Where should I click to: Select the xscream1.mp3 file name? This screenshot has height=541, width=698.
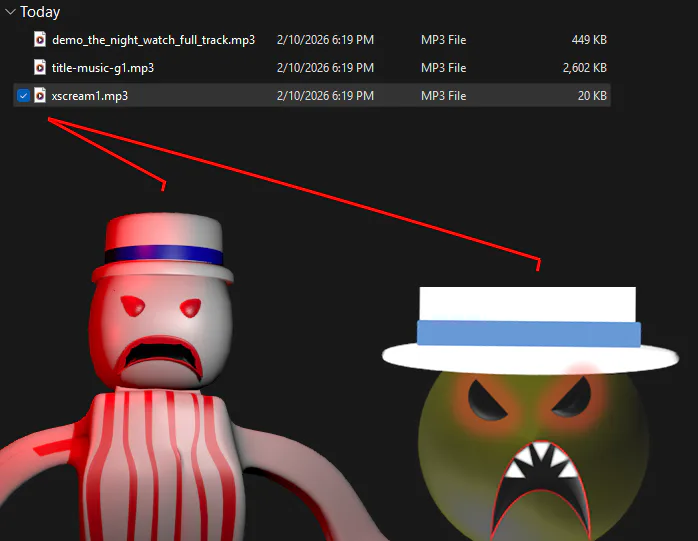click(x=89, y=96)
